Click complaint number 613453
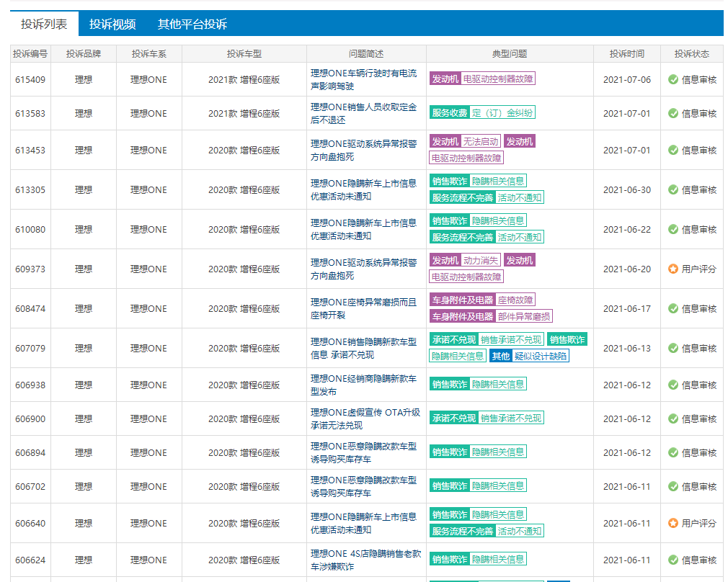This screenshot has width=728, height=582. click(x=30, y=150)
